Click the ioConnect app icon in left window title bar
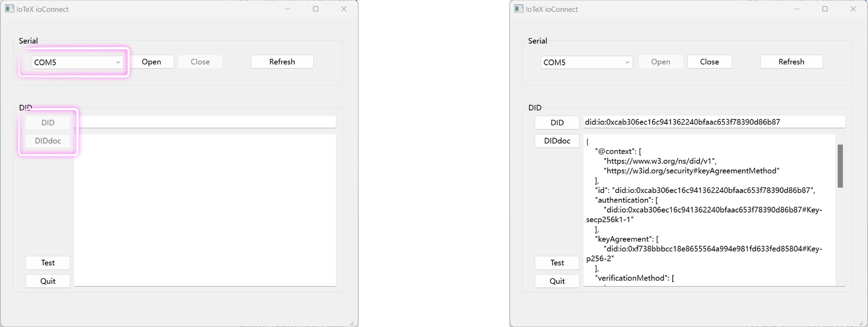Viewport: 868px width, 327px height. (9, 9)
